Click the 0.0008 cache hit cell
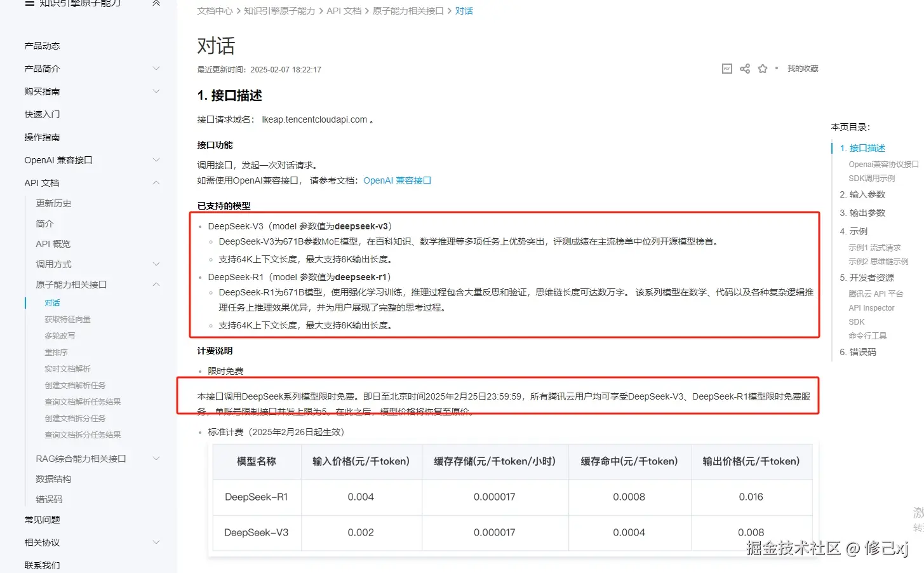This screenshot has height=573, width=924. click(x=629, y=497)
